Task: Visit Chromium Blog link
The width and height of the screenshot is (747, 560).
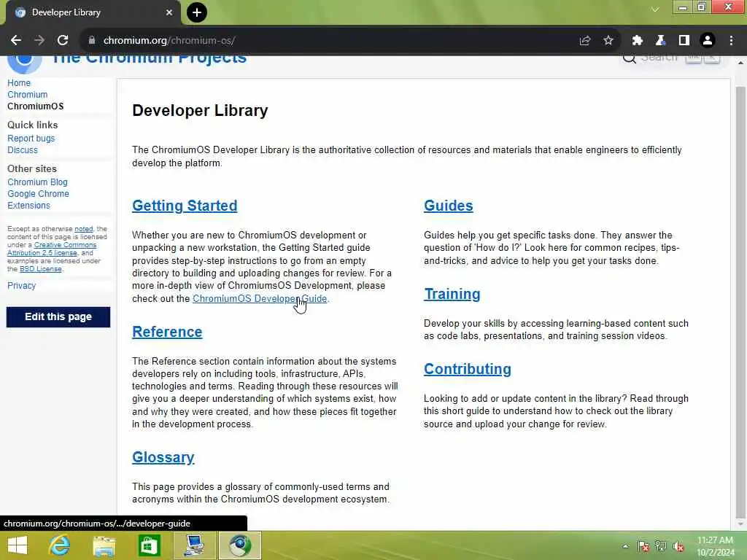Action: [x=37, y=182]
